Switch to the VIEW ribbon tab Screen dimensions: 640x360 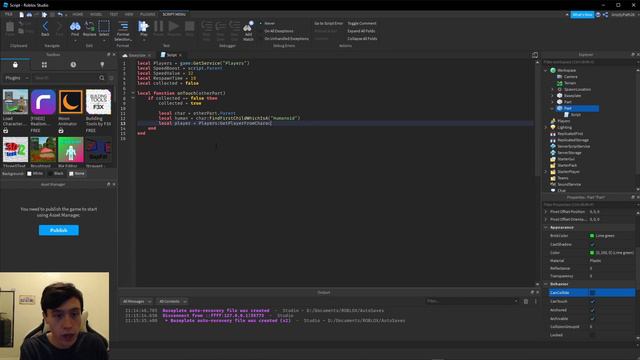point(129,14)
